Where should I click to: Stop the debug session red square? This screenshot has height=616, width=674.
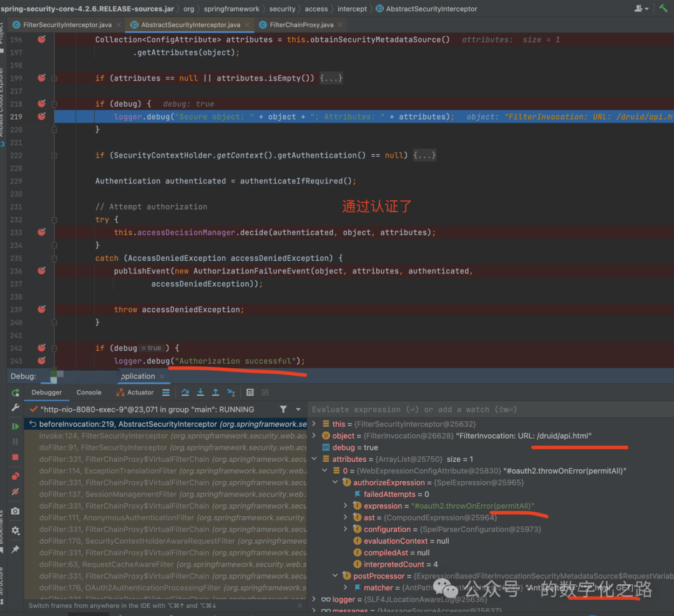pyautogui.click(x=16, y=457)
